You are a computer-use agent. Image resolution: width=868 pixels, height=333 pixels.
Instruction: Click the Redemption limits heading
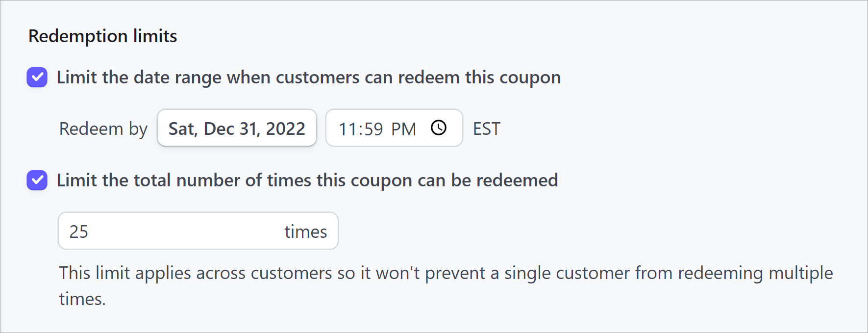click(103, 36)
